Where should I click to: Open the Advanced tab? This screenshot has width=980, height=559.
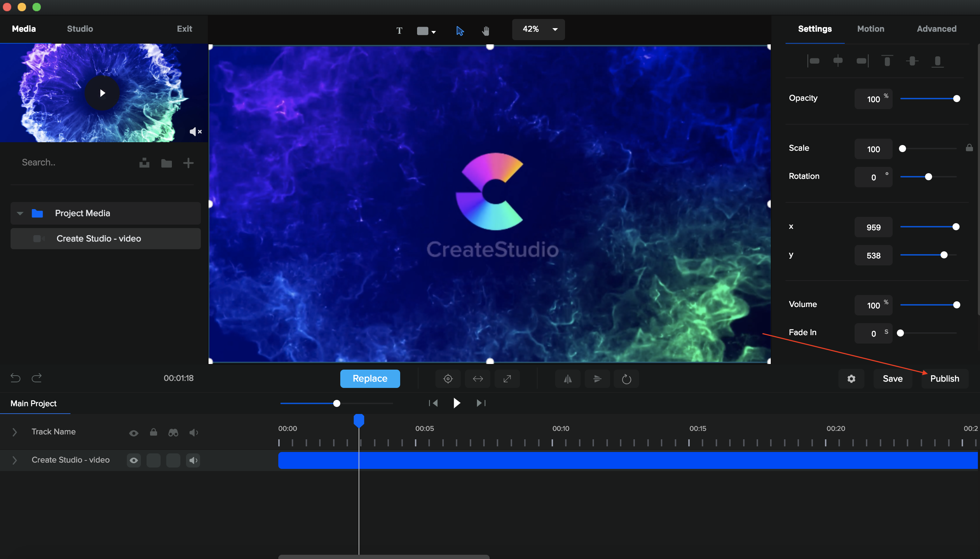point(936,29)
